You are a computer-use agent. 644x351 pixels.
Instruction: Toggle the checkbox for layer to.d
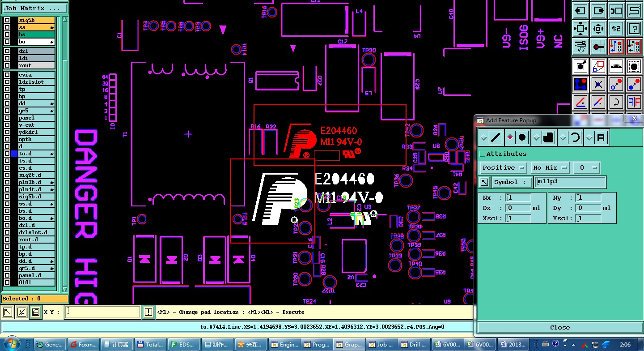pyautogui.click(x=7, y=154)
